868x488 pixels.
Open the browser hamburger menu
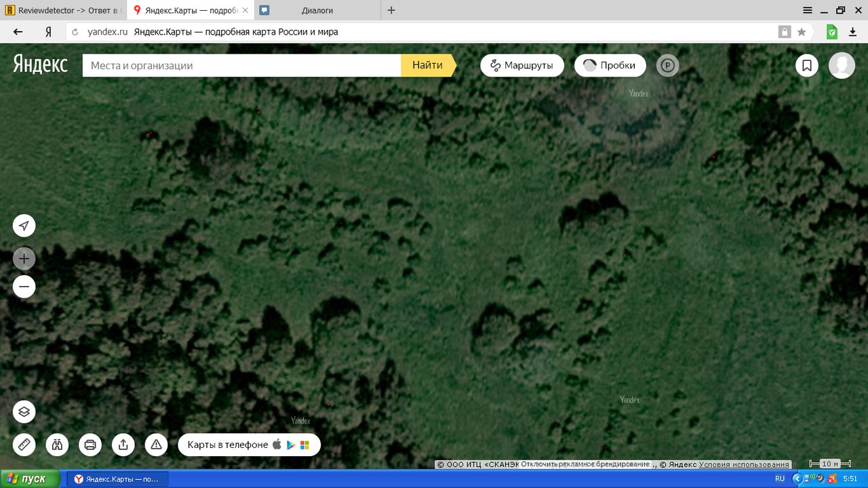pyautogui.click(x=808, y=10)
